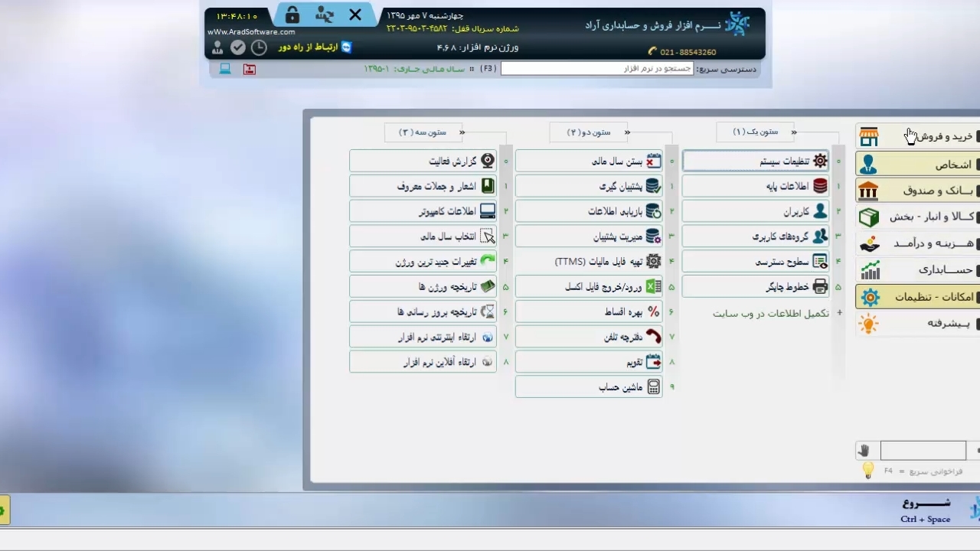This screenshot has height=551, width=980.
Task: Toggle the padlock lock icon in header
Action: click(x=292, y=15)
